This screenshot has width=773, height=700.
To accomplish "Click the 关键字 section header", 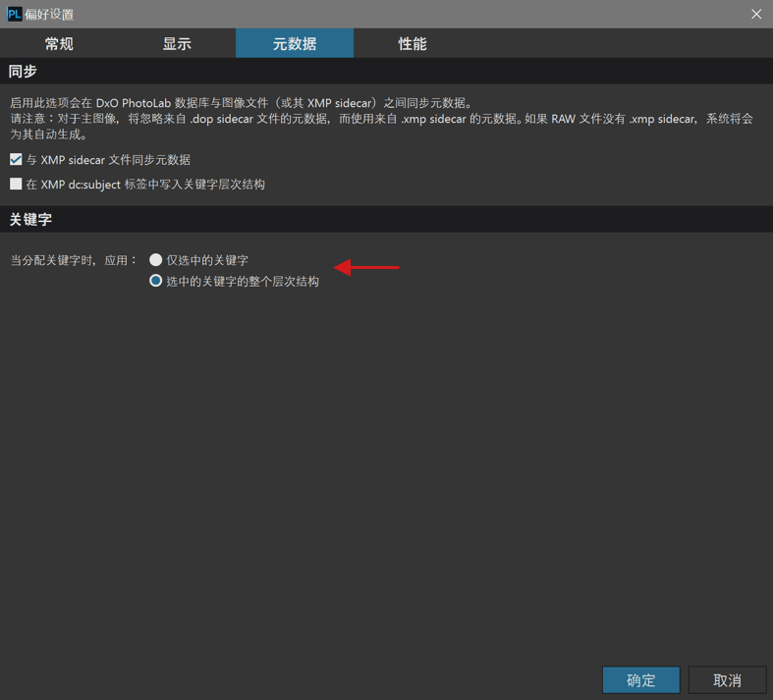I will (387, 219).
